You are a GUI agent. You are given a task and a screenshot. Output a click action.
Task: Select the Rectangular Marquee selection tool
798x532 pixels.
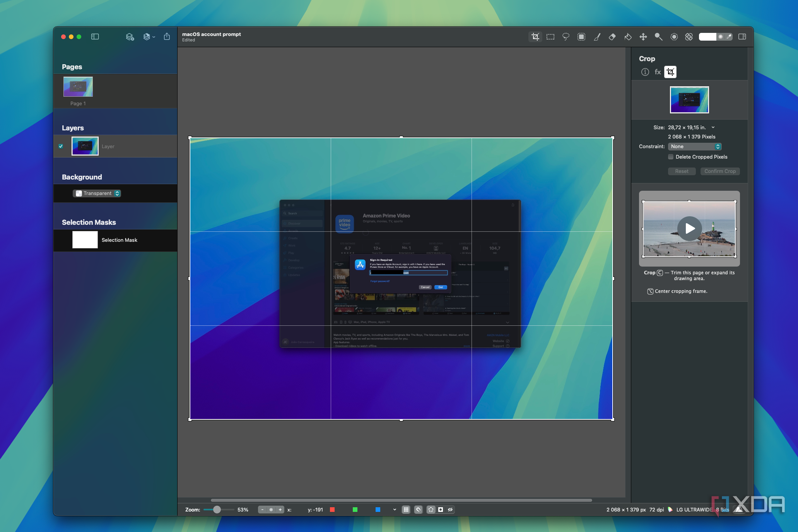coord(550,37)
